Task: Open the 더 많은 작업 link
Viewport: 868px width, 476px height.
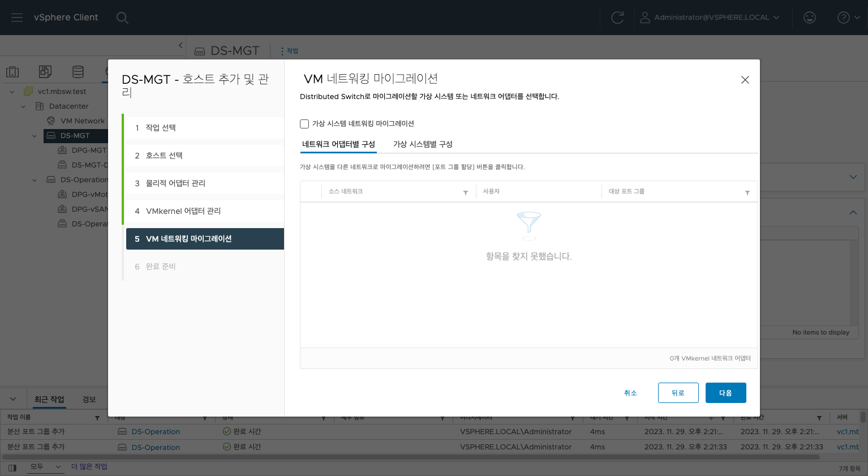Action: [x=89, y=466]
